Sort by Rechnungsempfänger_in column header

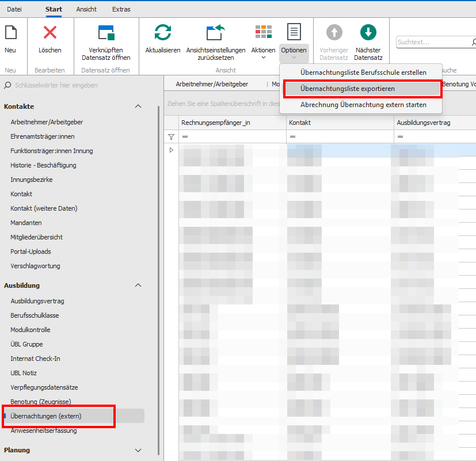coord(233,123)
